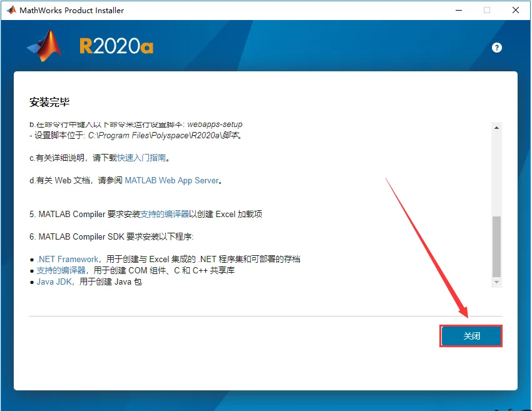
Task: Click the 安装完毕 heading
Action: pos(49,102)
